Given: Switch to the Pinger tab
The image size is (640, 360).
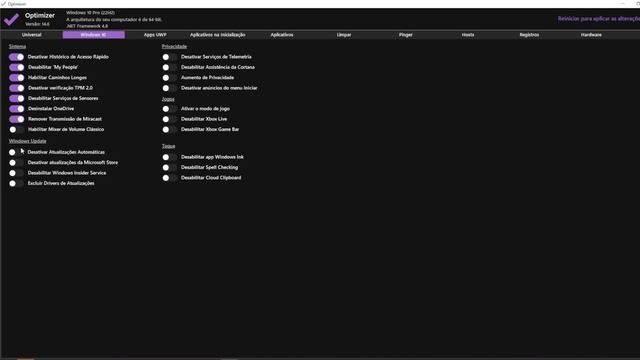Looking at the screenshot, I should point(406,35).
